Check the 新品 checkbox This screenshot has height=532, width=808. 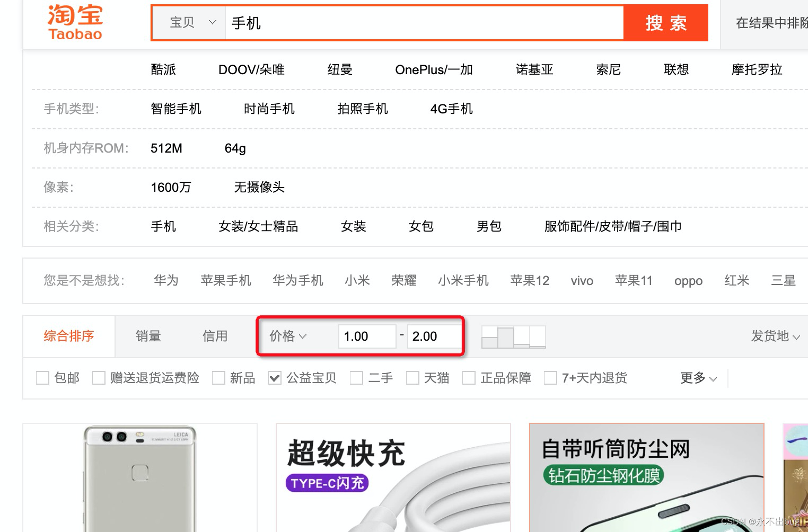218,378
